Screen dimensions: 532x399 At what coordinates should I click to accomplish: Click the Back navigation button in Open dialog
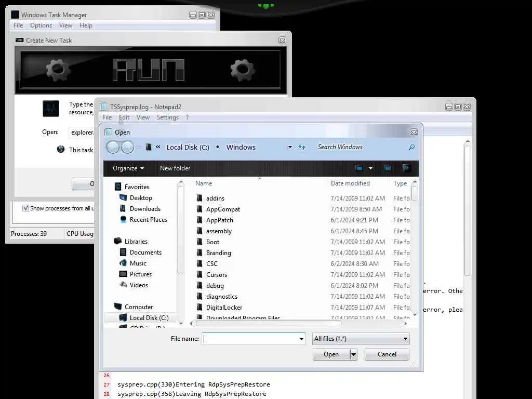click(113, 147)
